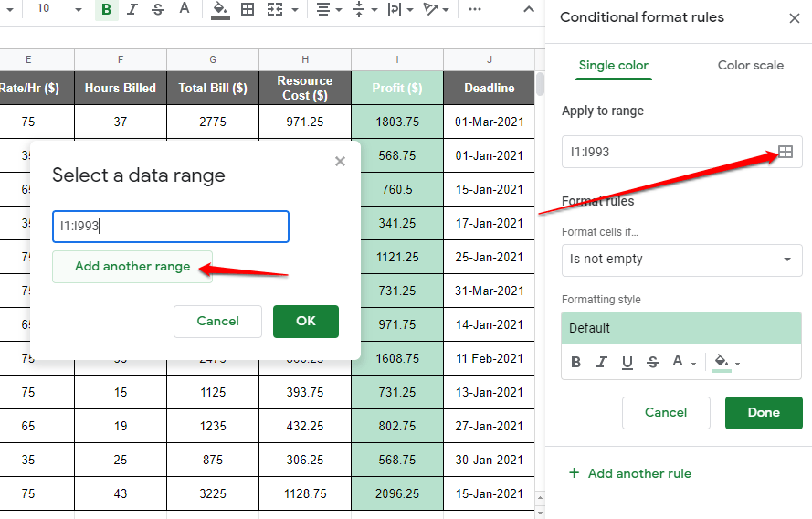The width and height of the screenshot is (812, 519).
Task: Collapse the toolbar with the up chevron
Action: tap(529, 9)
